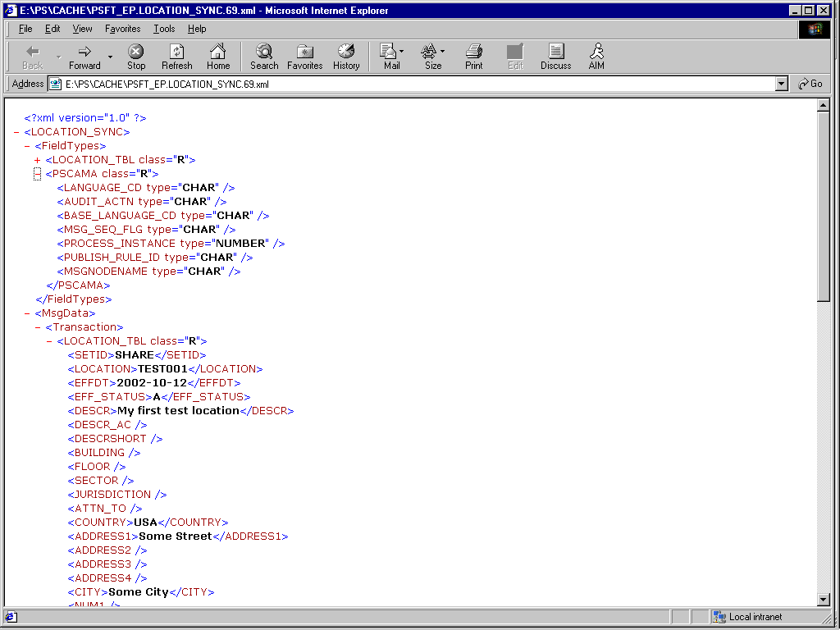This screenshot has height=630, width=840.
Task: Open the Favorites panel from the toolbar
Action: 304,56
